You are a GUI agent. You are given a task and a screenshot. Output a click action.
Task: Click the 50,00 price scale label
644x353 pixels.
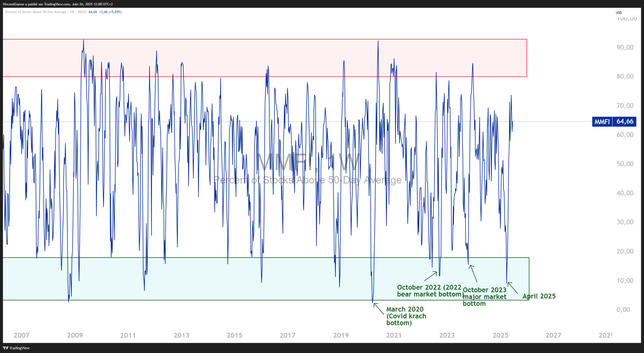[x=625, y=164]
